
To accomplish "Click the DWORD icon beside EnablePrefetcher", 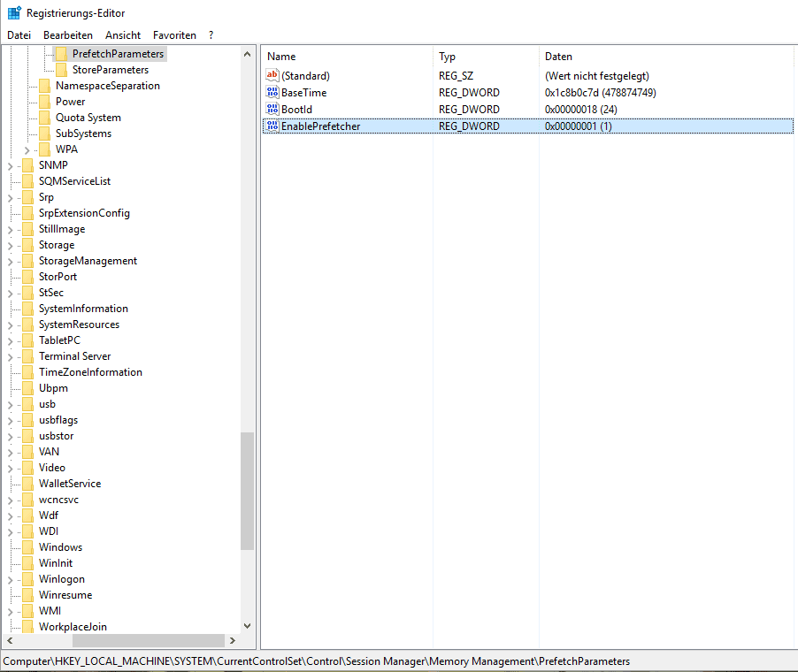I will click(x=272, y=126).
